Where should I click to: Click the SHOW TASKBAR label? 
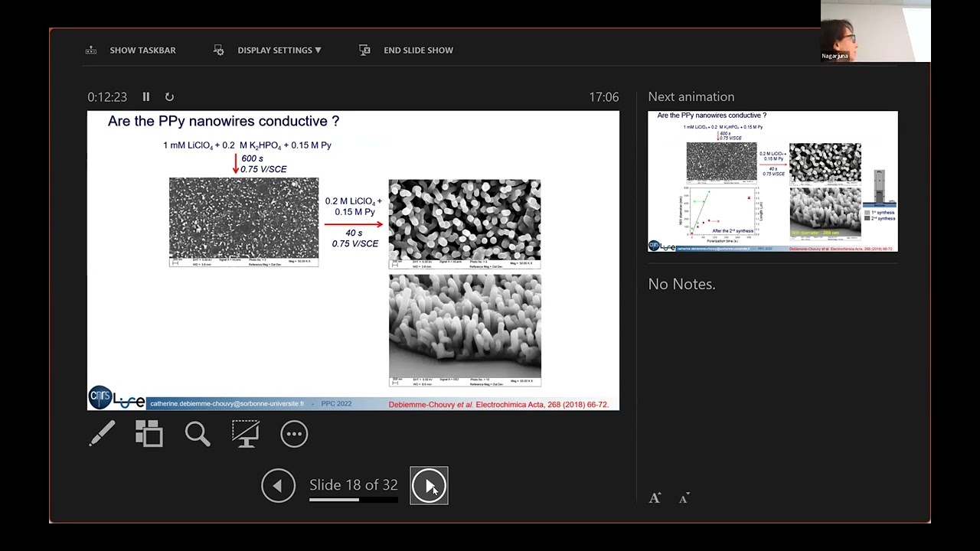pyautogui.click(x=142, y=50)
